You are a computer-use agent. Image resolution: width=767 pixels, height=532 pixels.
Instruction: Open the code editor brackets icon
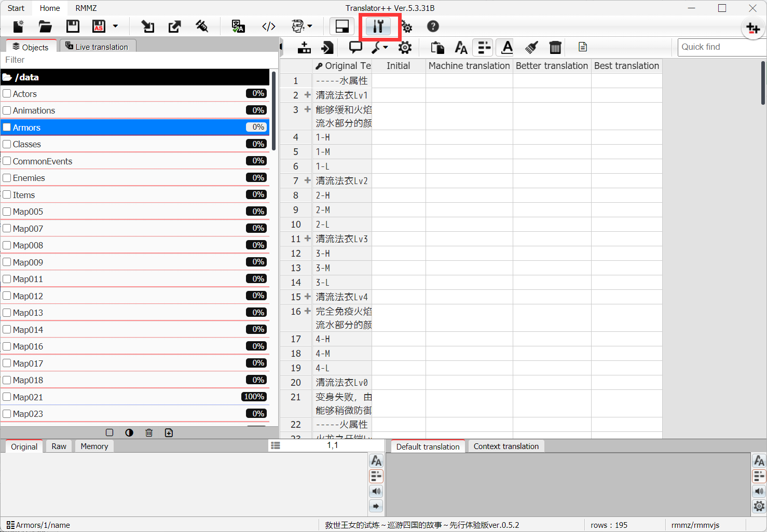[269, 26]
